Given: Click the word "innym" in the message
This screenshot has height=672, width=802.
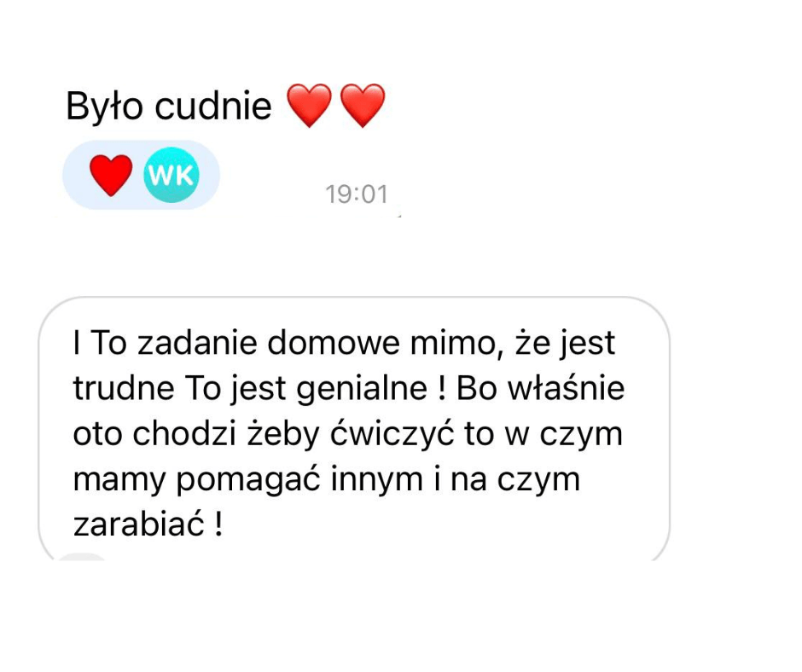Looking at the screenshot, I should (x=377, y=480).
